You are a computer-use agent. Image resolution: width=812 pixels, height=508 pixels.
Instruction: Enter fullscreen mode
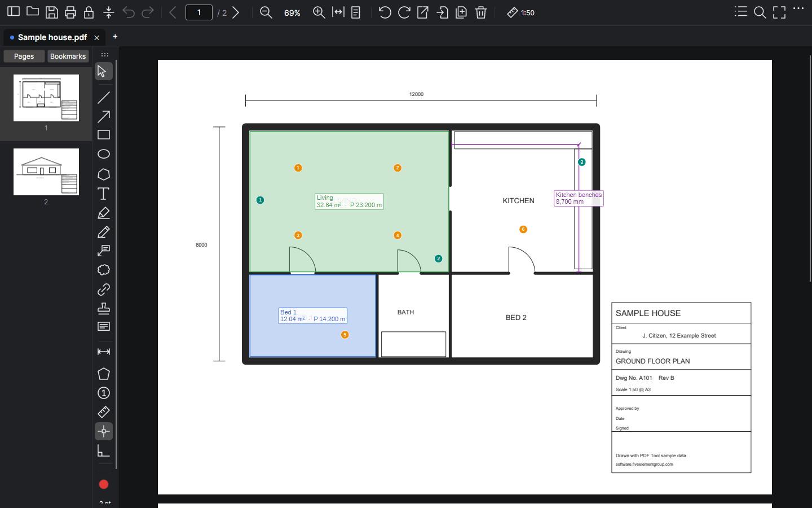[x=779, y=12]
